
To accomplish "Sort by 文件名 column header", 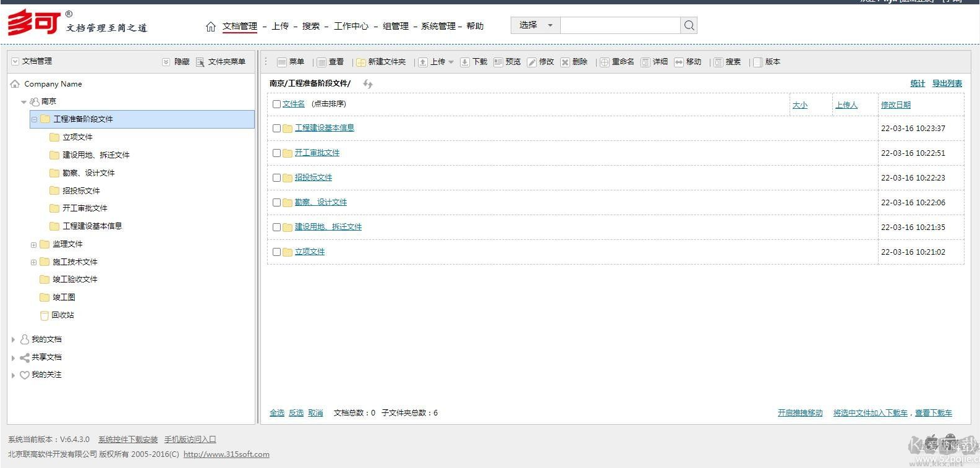I will (x=294, y=104).
